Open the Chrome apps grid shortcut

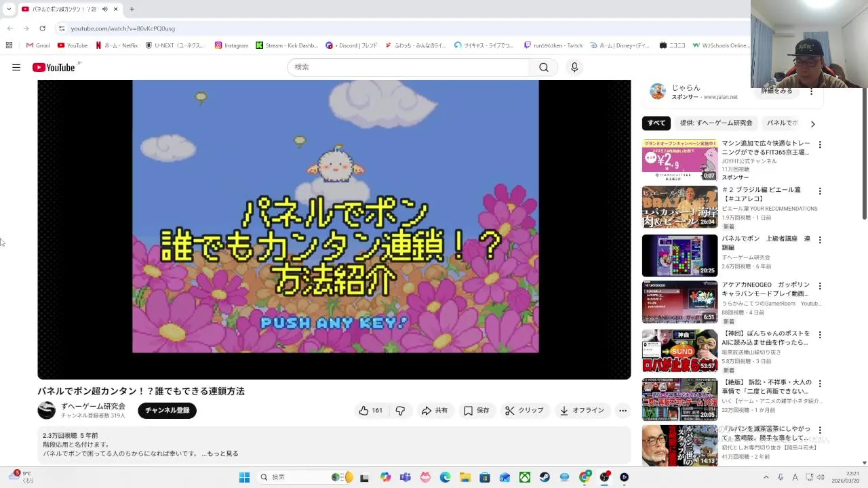9,45
